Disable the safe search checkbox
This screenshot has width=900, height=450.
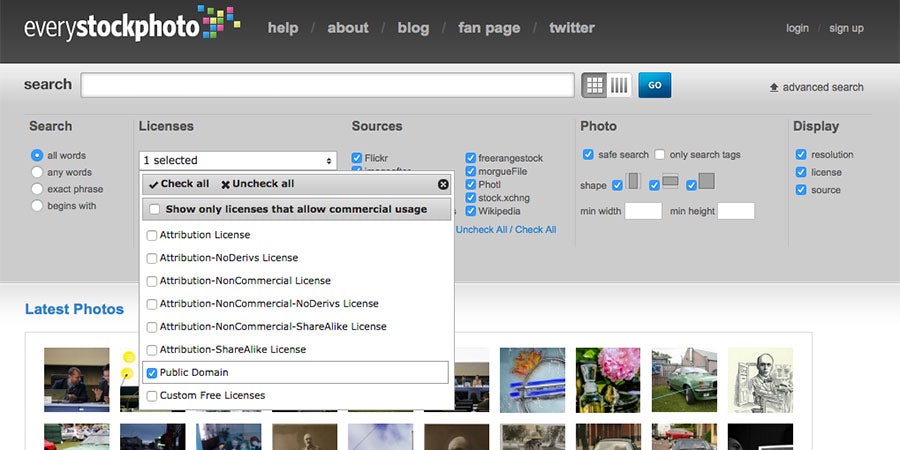tap(588, 154)
